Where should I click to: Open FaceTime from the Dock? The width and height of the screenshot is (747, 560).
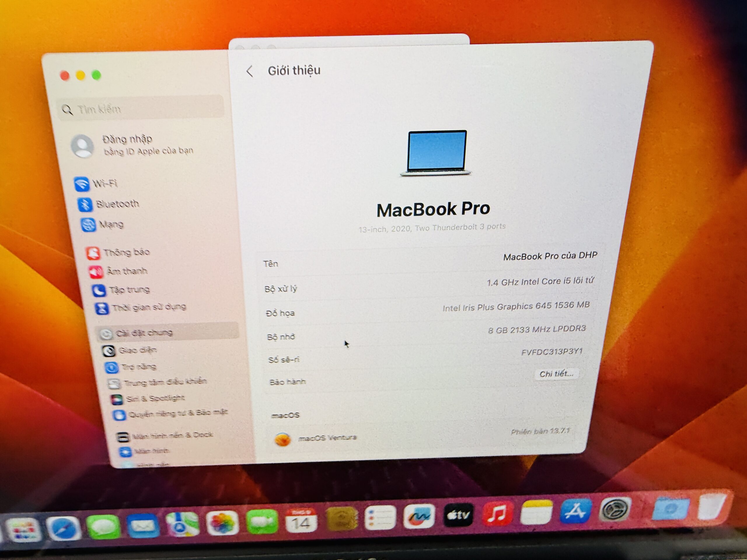click(262, 521)
